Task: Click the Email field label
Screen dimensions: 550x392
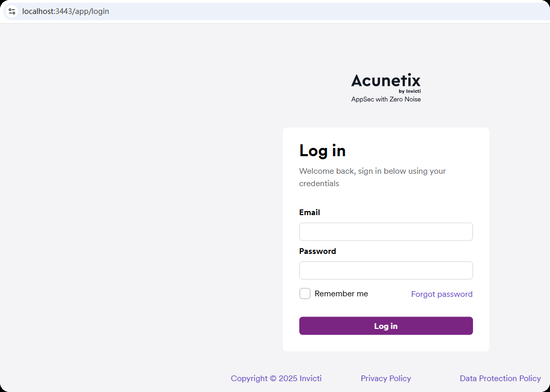Action: [310, 213]
